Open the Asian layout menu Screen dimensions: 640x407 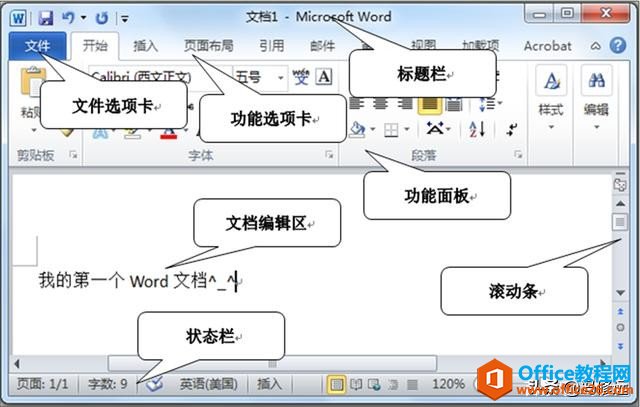click(438, 129)
